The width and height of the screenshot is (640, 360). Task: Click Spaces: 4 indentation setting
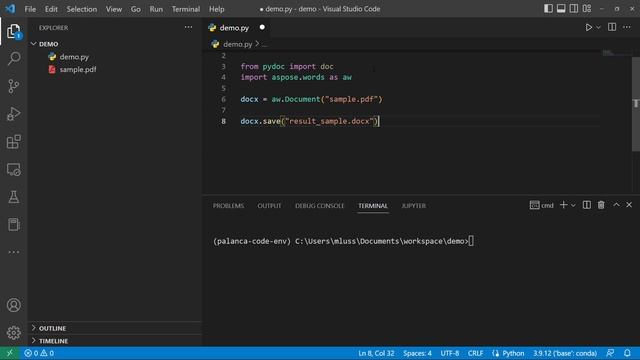(x=417, y=353)
